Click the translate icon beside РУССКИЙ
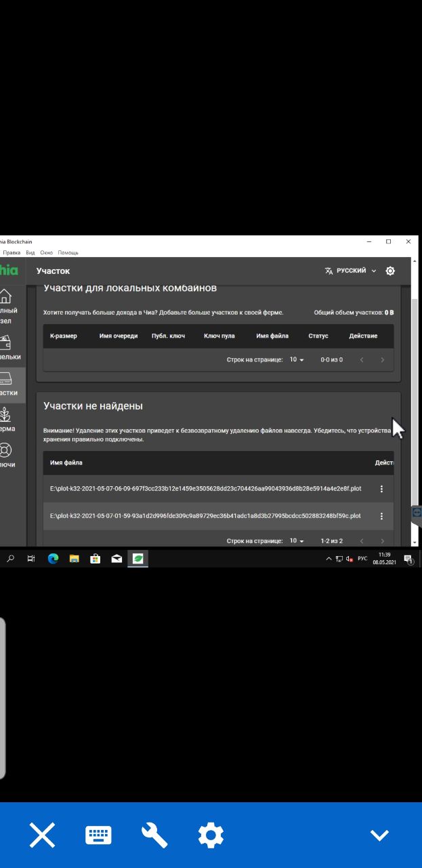The image size is (422, 868). (x=329, y=271)
